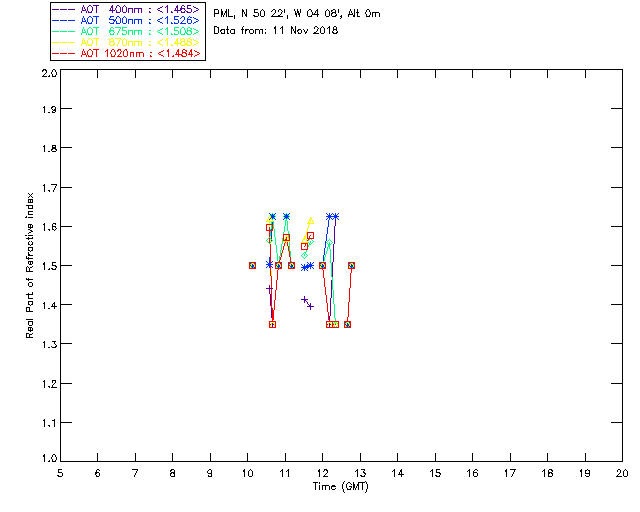Click the x-axis tick label '14'
Viewport: 640px width, 512px height.
click(398, 473)
